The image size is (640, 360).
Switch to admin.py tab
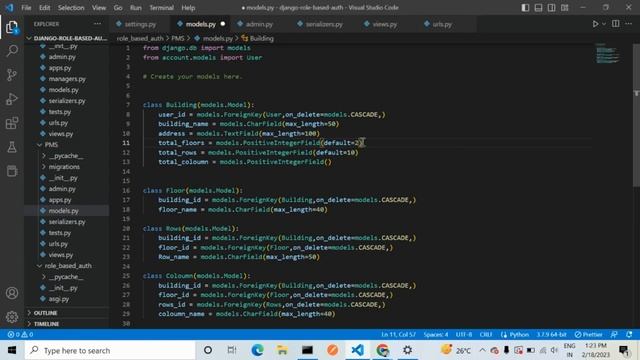point(259,24)
